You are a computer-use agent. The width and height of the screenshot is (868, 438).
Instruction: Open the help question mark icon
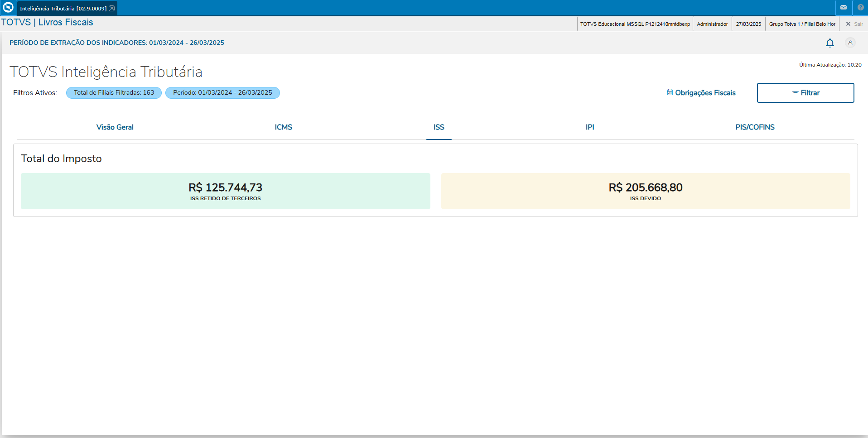point(861,8)
